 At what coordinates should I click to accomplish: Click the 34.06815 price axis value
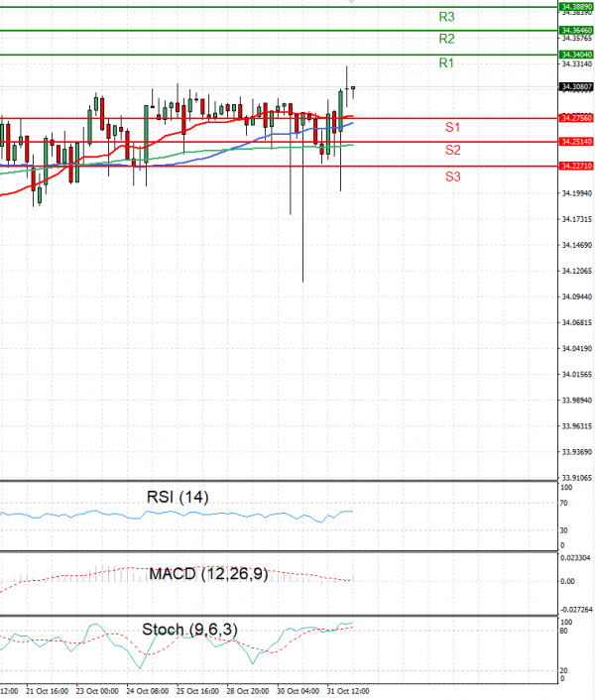577,323
